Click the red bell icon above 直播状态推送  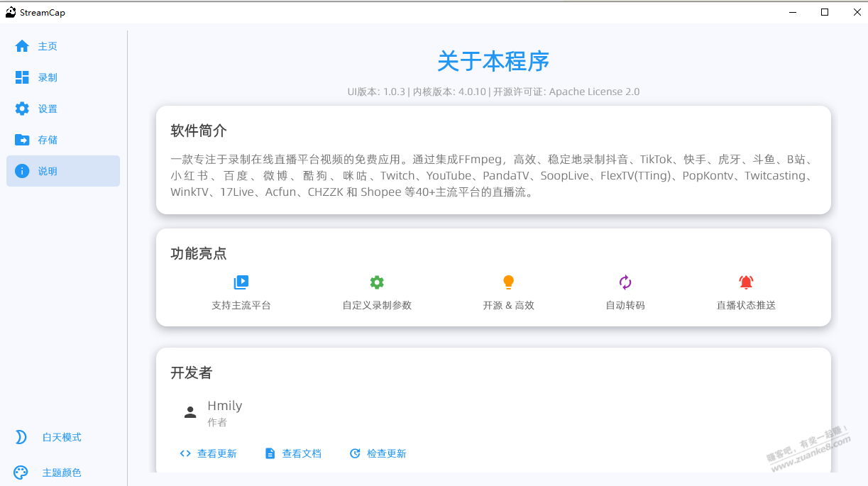click(x=746, y=282)
